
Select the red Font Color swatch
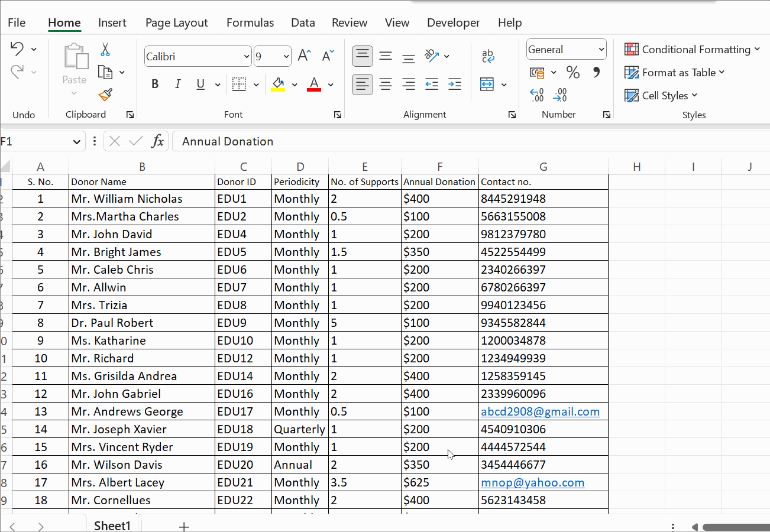(x=313, y=83)
